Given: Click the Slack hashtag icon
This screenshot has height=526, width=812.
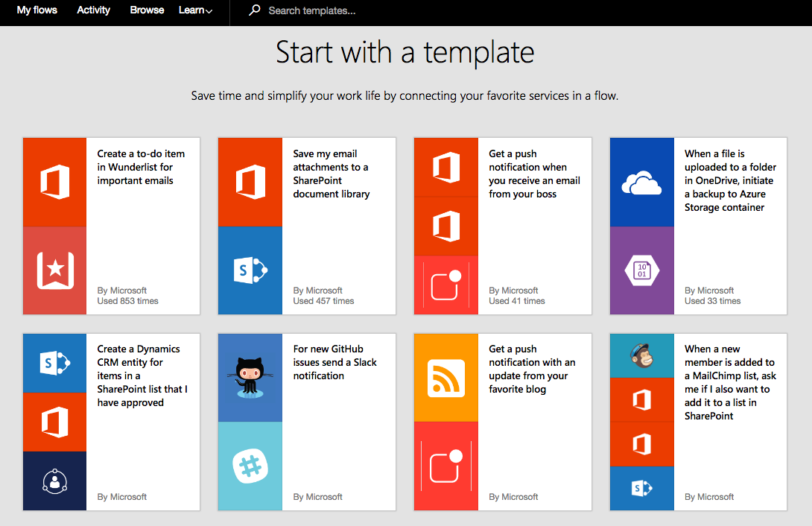Looking at the screenshot, I should 250,466.
